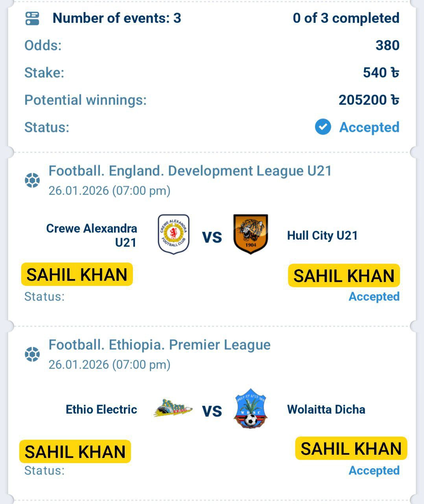Click the football icon beside Ethiopia Premier League
424x504 pixels.
pos(32,354)
